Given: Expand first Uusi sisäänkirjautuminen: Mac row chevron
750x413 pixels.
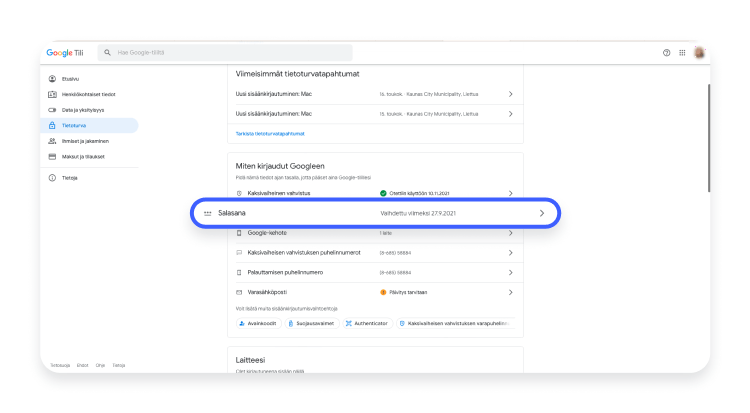Looking at the screenshot, I should 510,94.
